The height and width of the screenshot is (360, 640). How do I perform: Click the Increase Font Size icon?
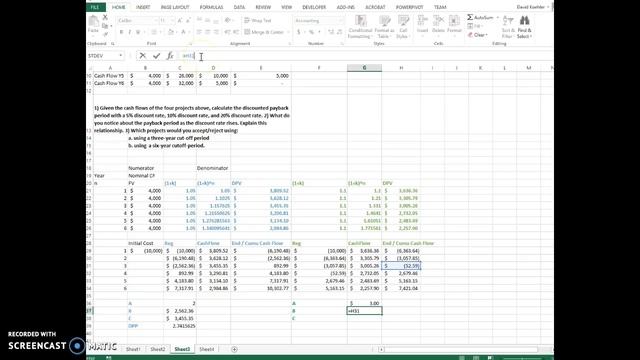(180, 20)
